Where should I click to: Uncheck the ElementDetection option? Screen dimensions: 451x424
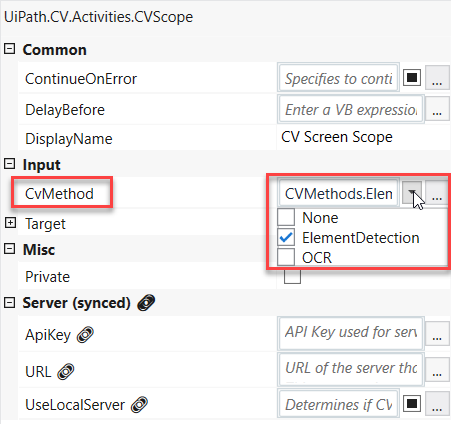[286, 237]
